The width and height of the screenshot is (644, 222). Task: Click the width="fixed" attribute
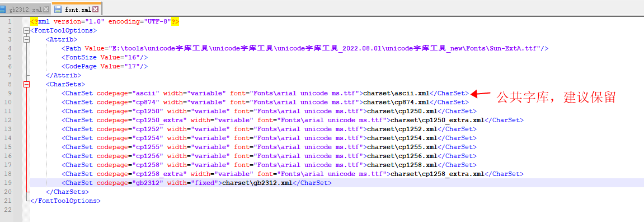point(192,183)
